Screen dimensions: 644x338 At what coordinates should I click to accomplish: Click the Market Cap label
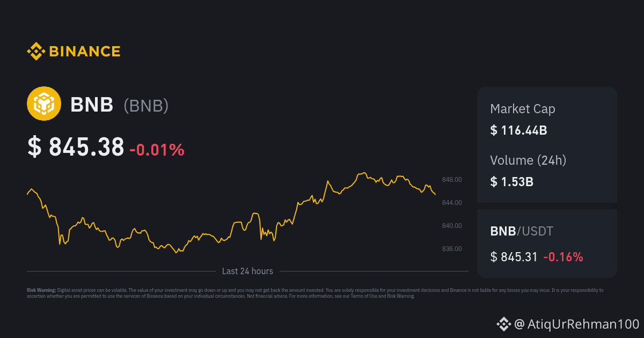[523, 109]
